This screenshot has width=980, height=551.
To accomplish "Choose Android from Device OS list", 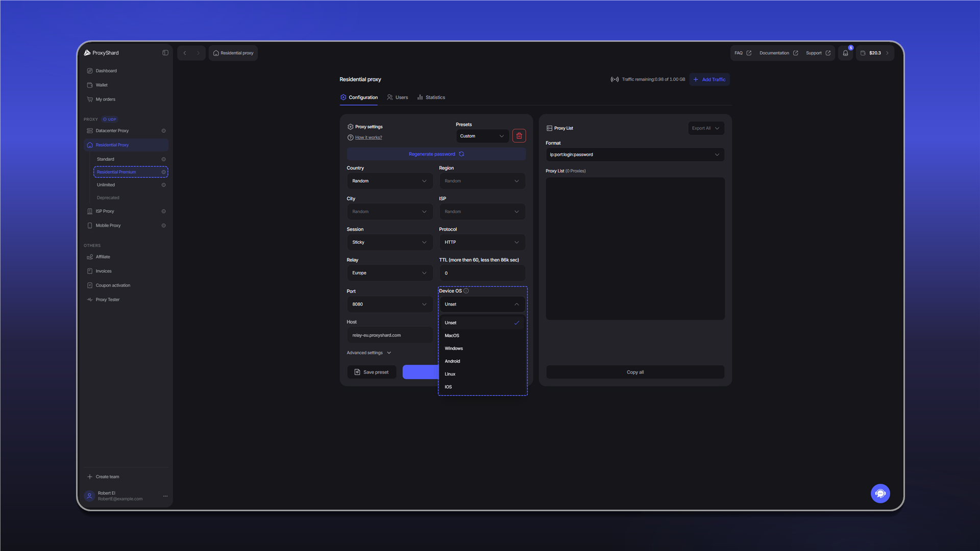I will coord(482,361).
